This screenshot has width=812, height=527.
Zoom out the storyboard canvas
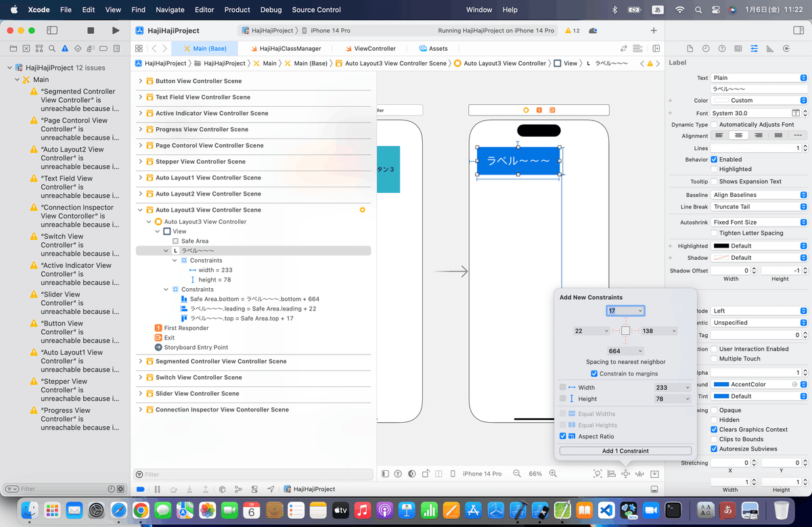pos(517,474)
